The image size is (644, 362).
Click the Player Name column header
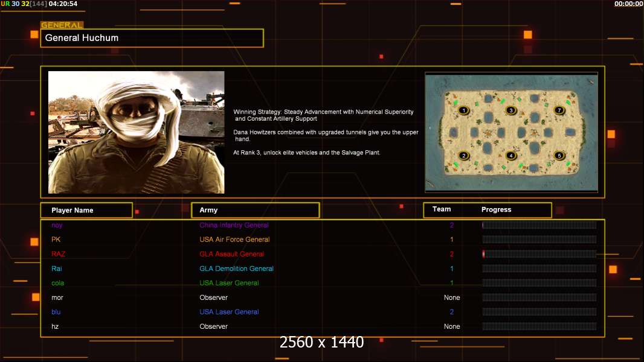[86, 210]
